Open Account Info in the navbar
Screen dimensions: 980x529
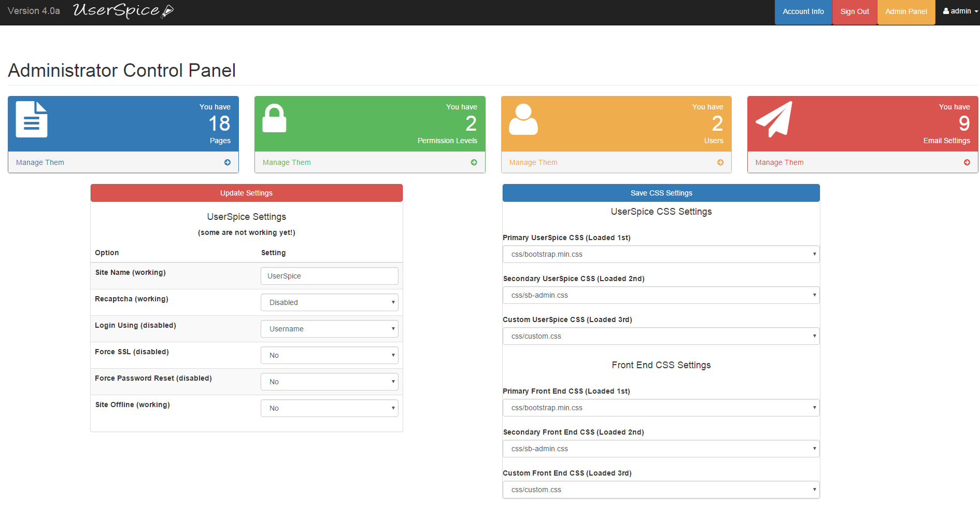coord(803,12)
